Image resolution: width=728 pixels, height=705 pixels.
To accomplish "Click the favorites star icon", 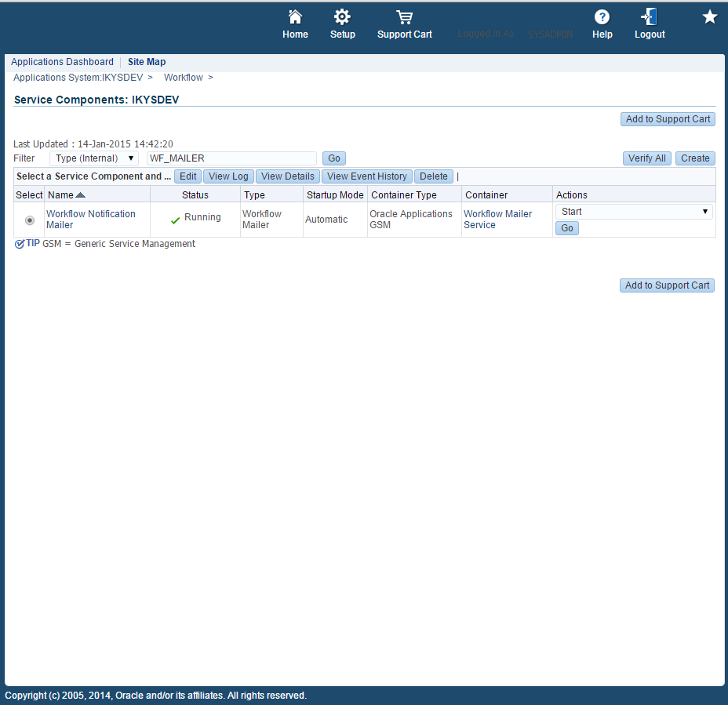I will (x=709, y=16).
